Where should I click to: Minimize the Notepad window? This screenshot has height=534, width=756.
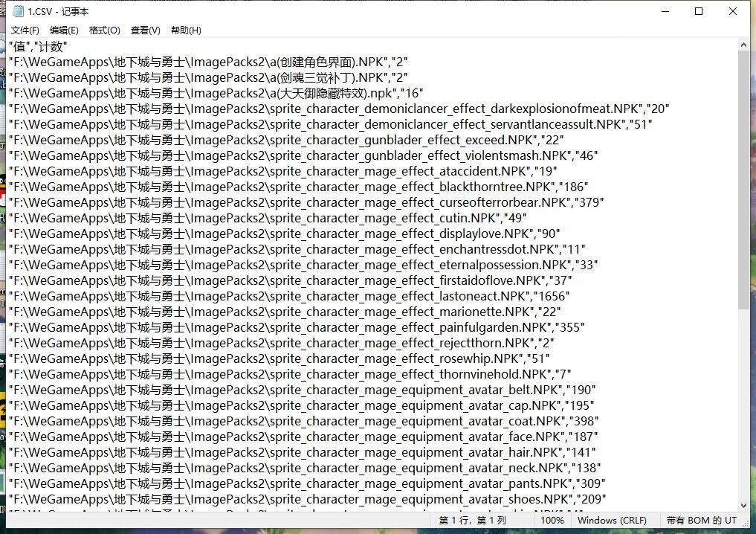(x=665, y=11)
